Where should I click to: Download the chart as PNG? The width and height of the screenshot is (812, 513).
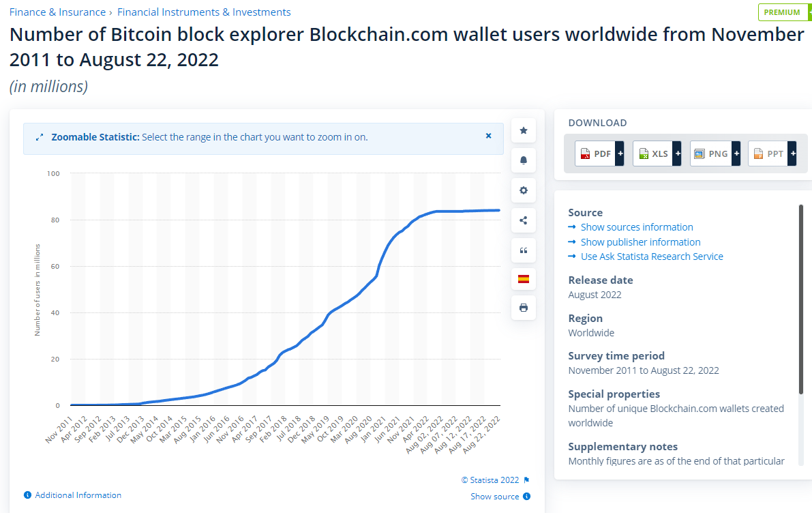[715, 154]
